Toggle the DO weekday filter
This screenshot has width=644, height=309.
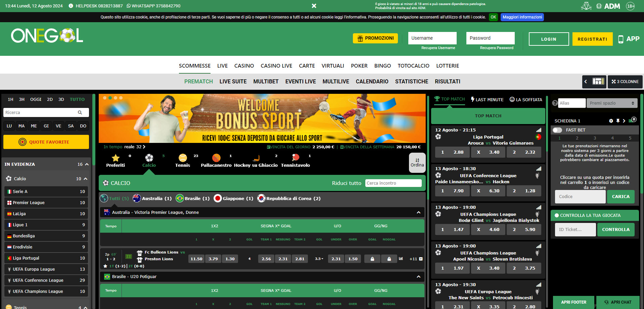click(83, 126)
